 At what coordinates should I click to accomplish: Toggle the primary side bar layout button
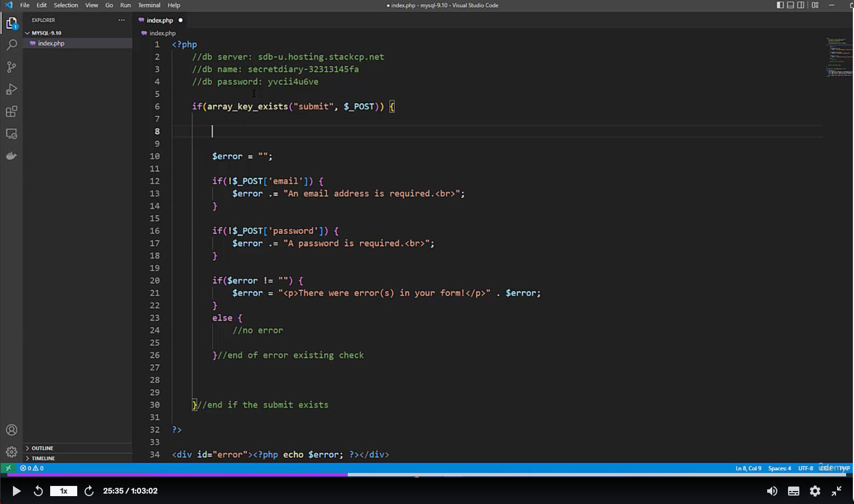(780, 5)
